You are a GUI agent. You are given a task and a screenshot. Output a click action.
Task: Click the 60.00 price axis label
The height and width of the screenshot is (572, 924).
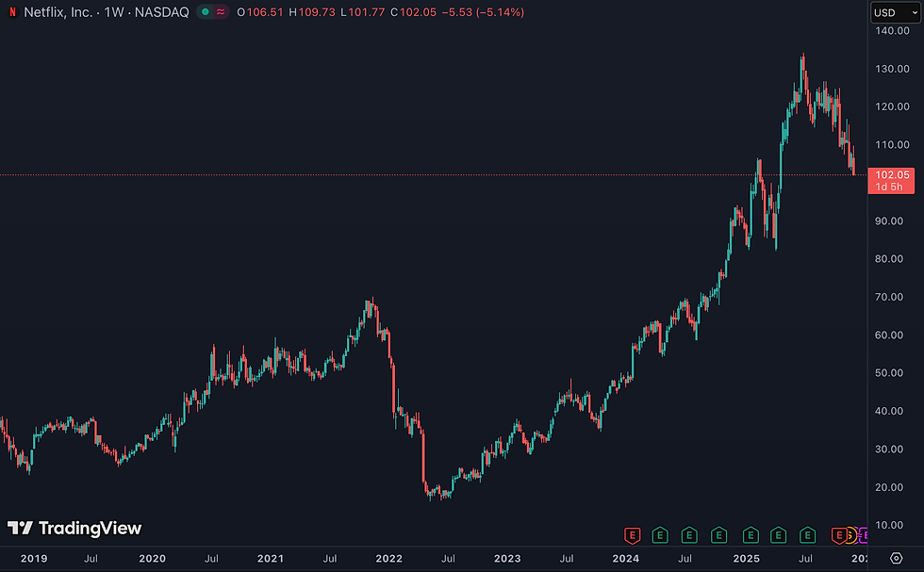889,335
